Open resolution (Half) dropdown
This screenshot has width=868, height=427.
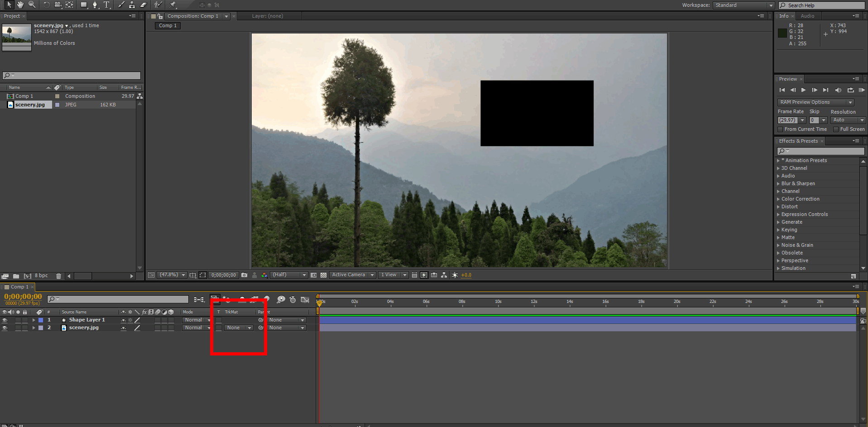coord(289,275)
